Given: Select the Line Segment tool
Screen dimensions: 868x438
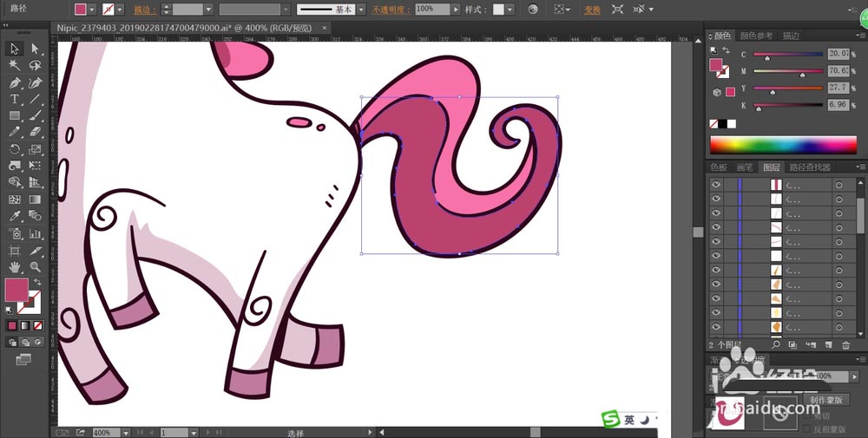Looking at the screenshot, I should 35,99.
